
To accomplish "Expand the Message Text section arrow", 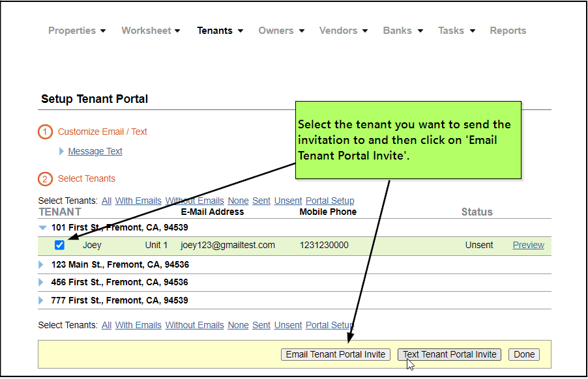I will 62,151.
